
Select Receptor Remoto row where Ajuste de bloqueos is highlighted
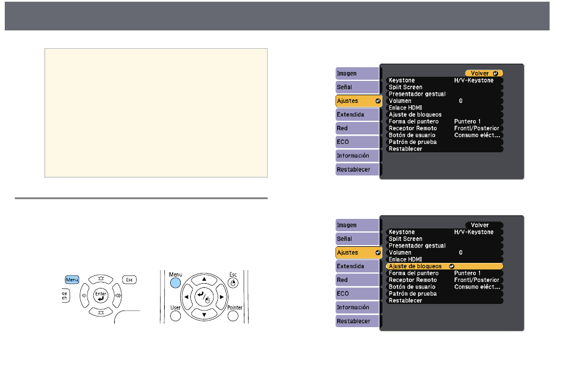click(x=444, y=280)
